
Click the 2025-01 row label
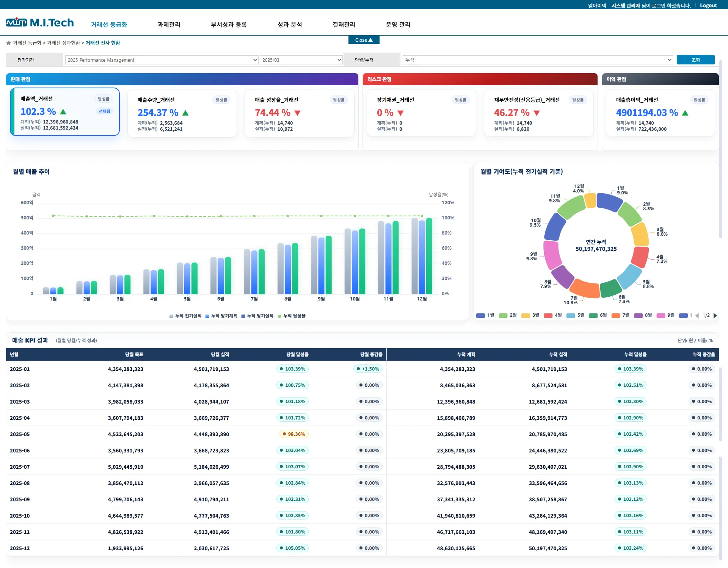[20, 369]
